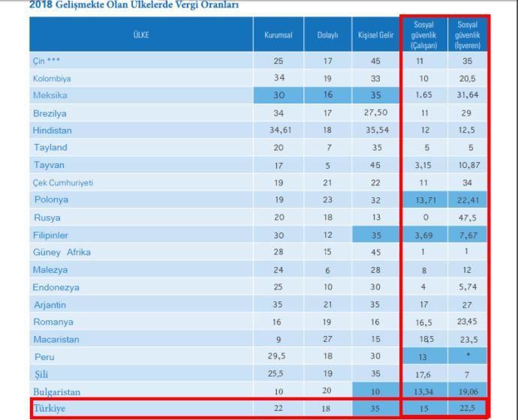518x420 pixels.
Task: Click the Güney Afrika country name
Action: (62, 253)
